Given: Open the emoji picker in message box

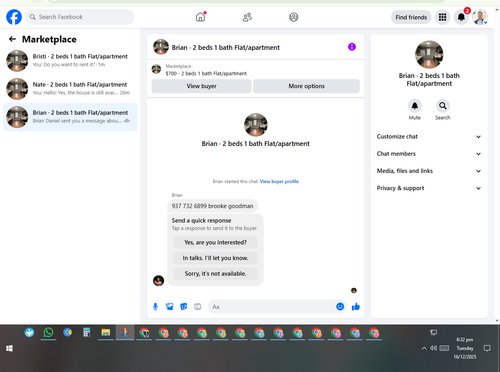Looking at the screenshot, I should [x=340, y=306].
